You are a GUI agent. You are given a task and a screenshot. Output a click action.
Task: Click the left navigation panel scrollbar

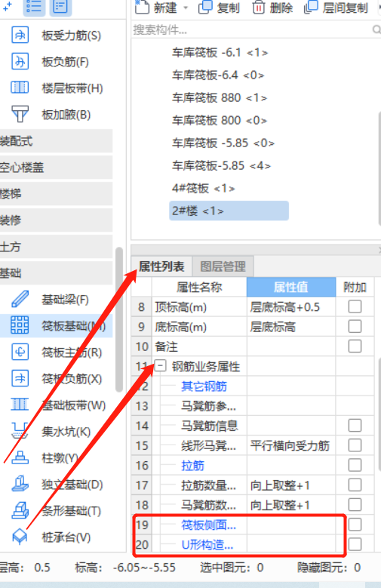pos(119,319)
